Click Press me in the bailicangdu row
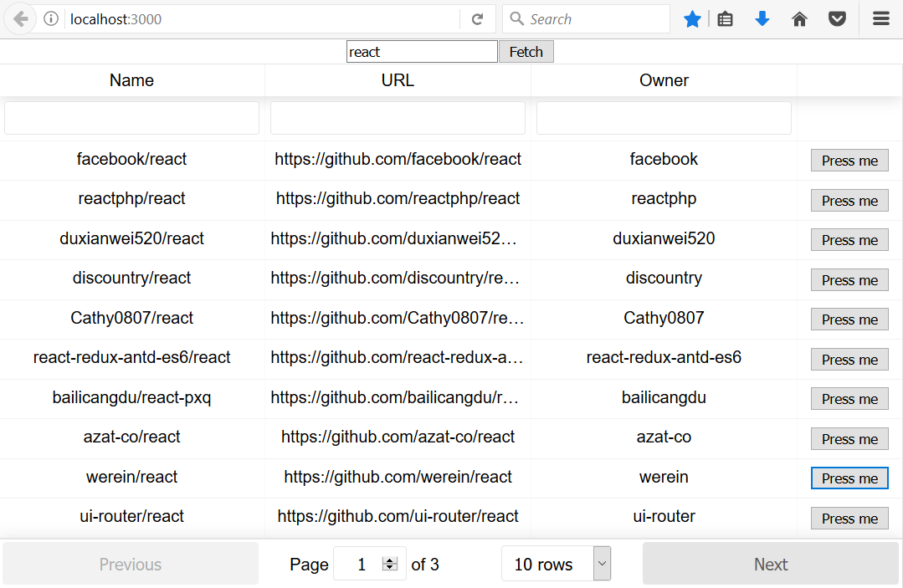Image resolution: width=903 pixels, height=588 pixels. pos(849,399)
